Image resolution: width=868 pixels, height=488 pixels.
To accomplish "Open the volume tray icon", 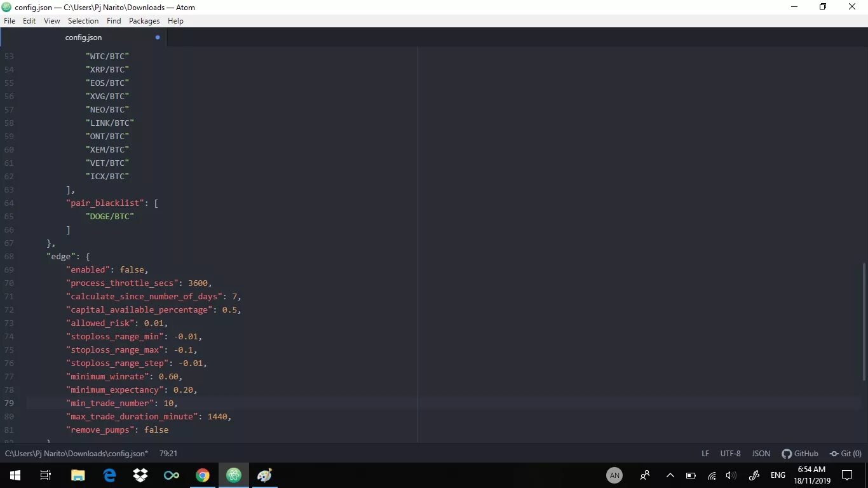I will pyautogui.click(x=731, y=475).
